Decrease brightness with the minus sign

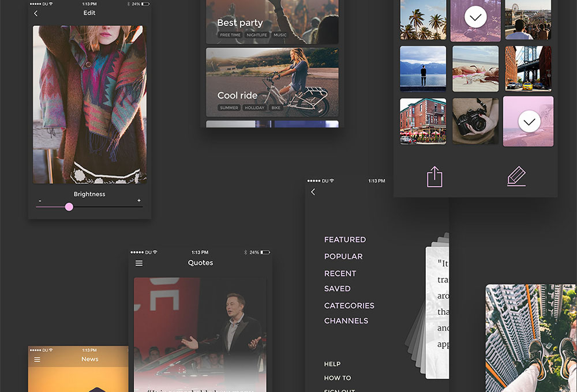[40, 201]
